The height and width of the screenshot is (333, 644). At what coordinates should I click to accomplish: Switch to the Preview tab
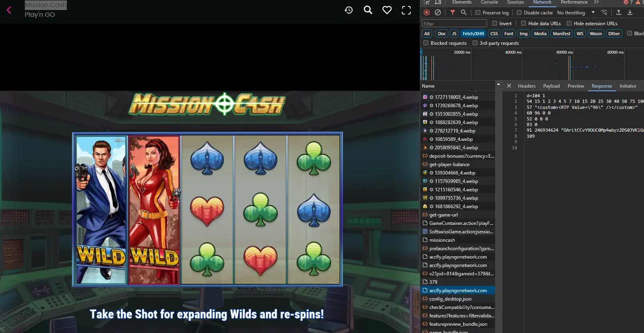[576, 86]
